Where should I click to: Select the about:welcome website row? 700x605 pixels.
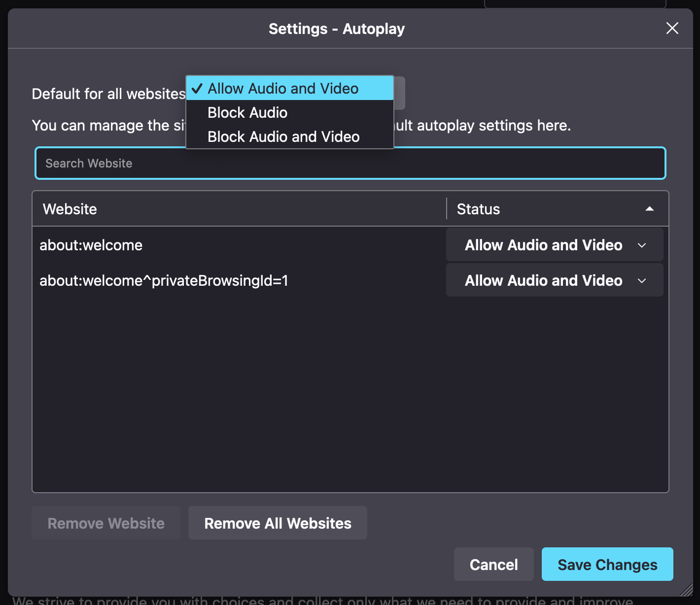tap(197, 245)
